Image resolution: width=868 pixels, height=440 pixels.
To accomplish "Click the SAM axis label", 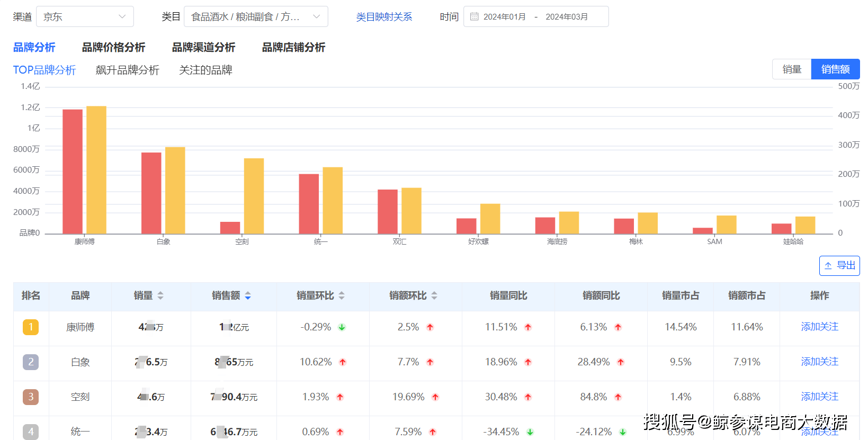I will [x=714, y=241].
